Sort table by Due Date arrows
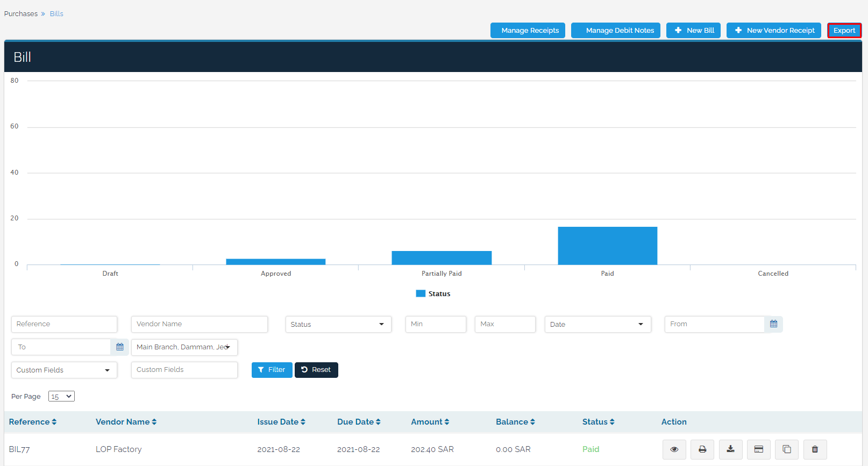The height and width of the screenshot is (466, 868). 378,422
